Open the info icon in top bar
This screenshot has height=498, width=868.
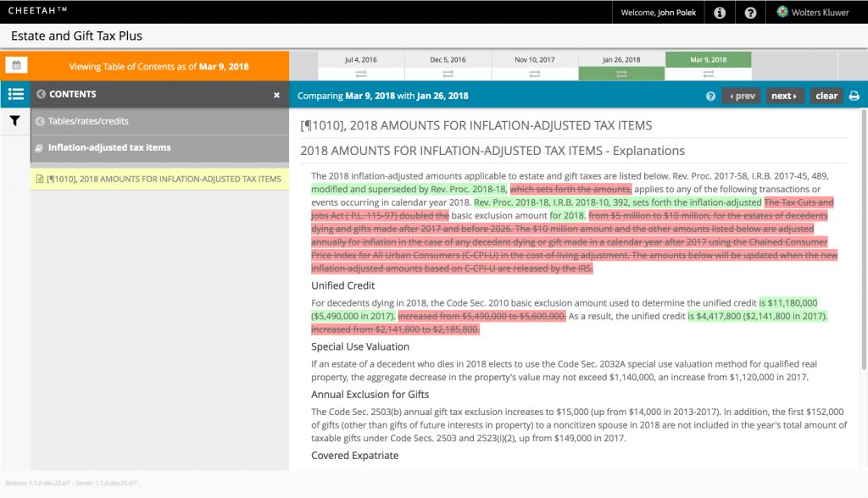[x=719, y=13]
